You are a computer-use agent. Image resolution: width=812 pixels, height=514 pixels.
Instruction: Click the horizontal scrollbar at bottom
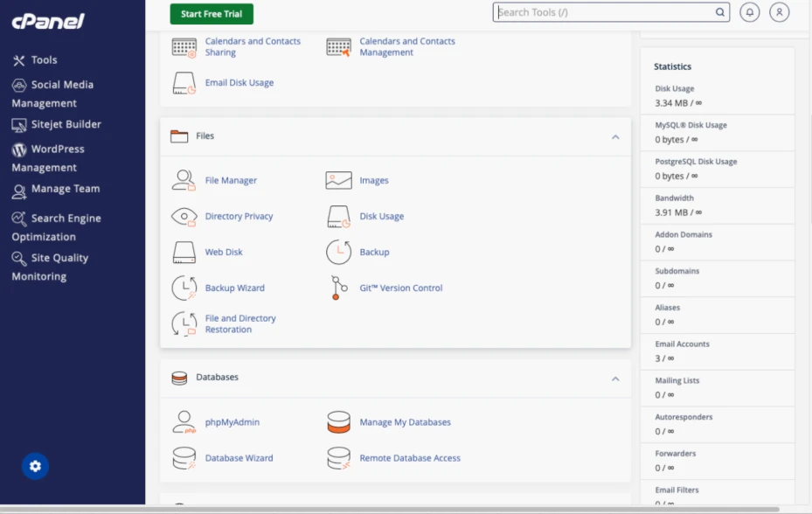[x=390, y=509]
